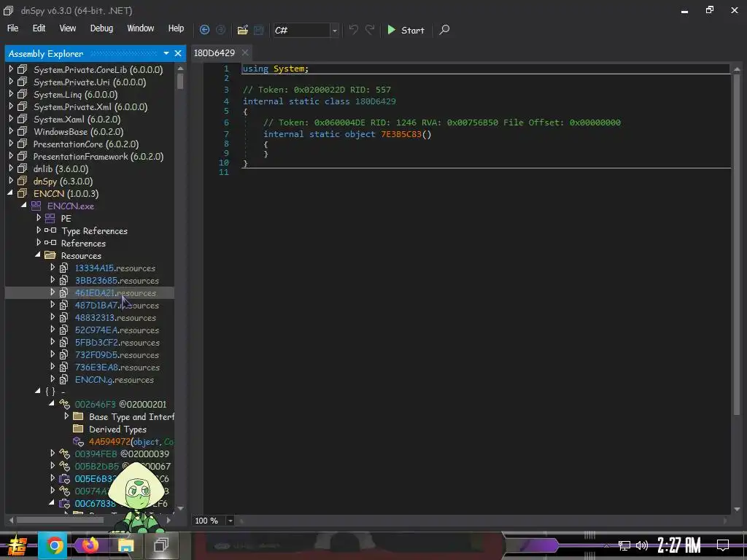Click the Assembly Explorer horizontal scrollbar

pyautogui.click(x=60, y=520)
